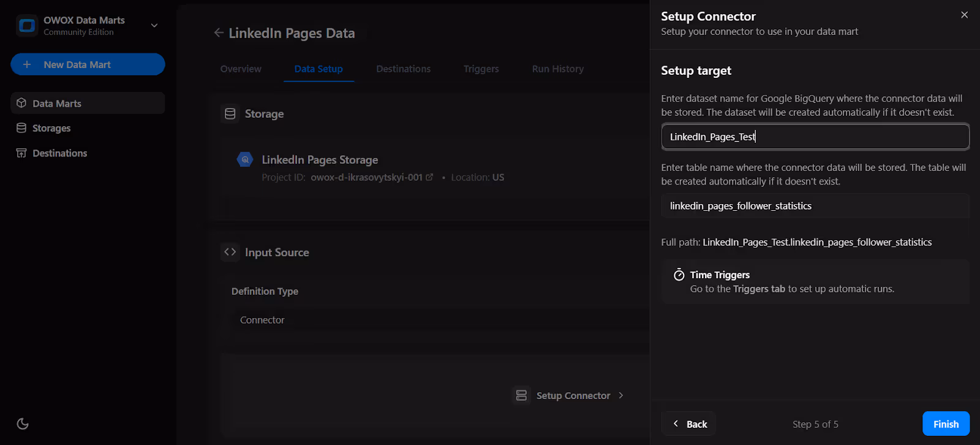Close the Setup Connector panel
Image resolution: width=980 pixels, height=445 pixels.
tap(964, 15)
